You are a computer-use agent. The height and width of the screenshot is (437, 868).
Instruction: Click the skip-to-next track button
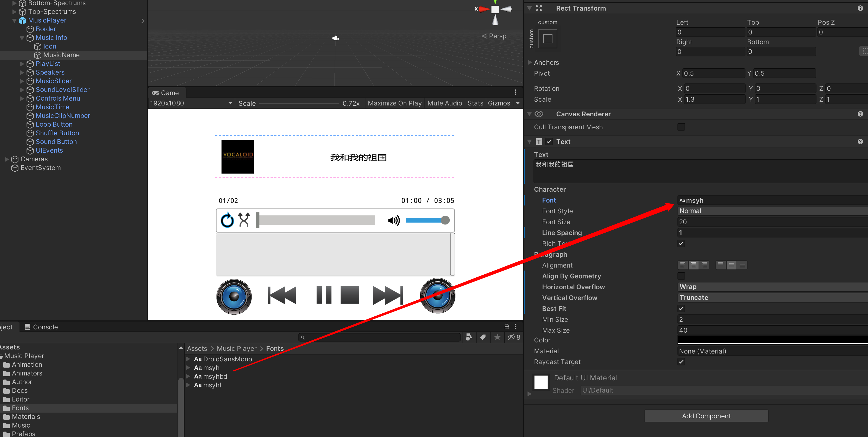[x=388, y=295]
